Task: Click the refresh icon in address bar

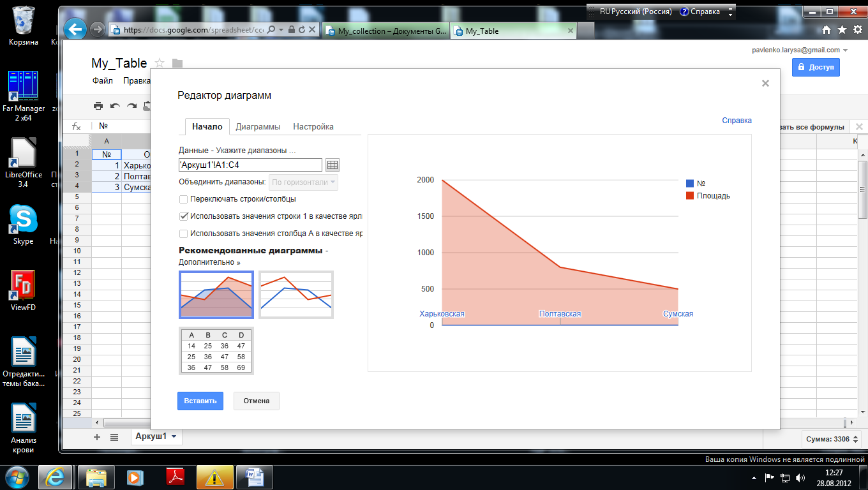Action: click(x=301, y=29)
